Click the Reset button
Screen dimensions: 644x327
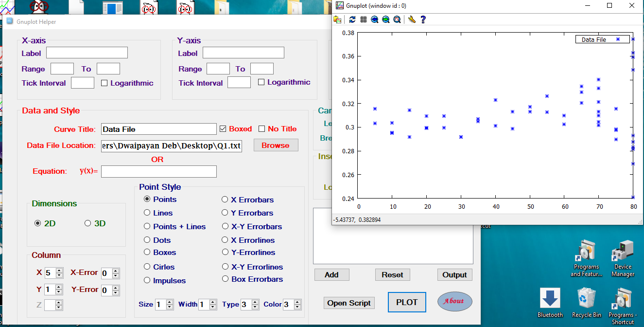pos(392,275)
